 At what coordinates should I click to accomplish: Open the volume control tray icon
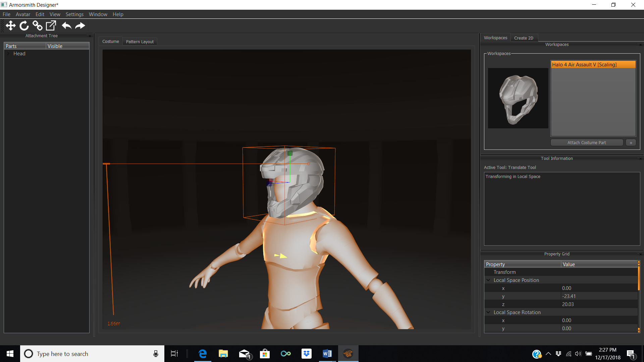[578, 354]
